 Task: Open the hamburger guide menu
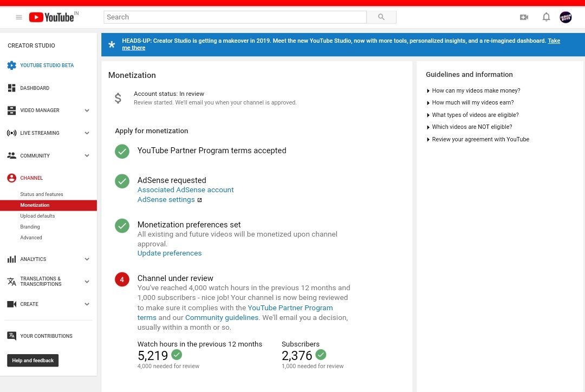point(18,17)
